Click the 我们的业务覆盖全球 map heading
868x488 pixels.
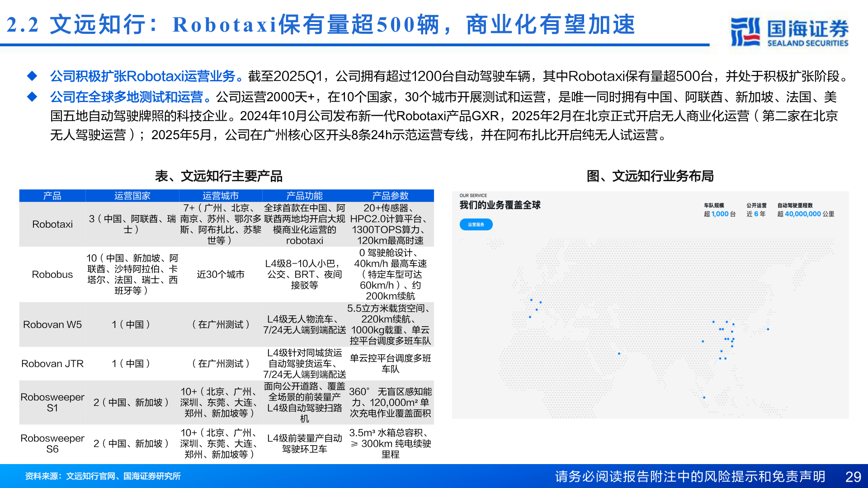(500, 205)
